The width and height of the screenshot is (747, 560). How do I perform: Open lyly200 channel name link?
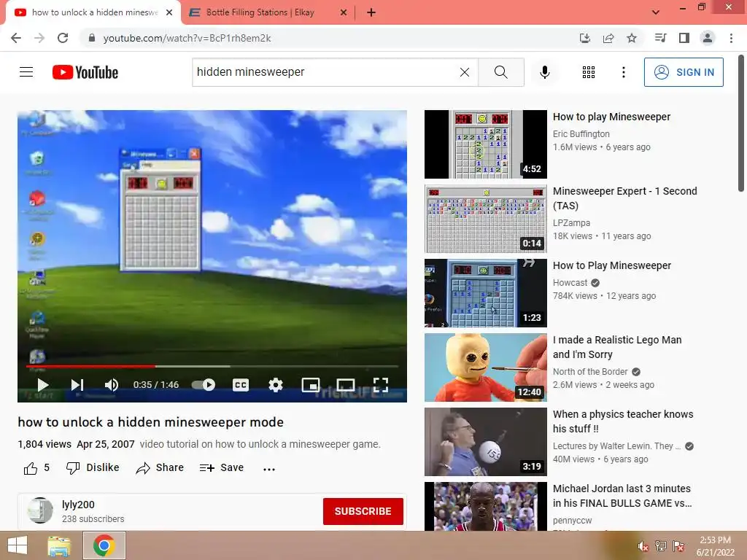click(78, 505)
